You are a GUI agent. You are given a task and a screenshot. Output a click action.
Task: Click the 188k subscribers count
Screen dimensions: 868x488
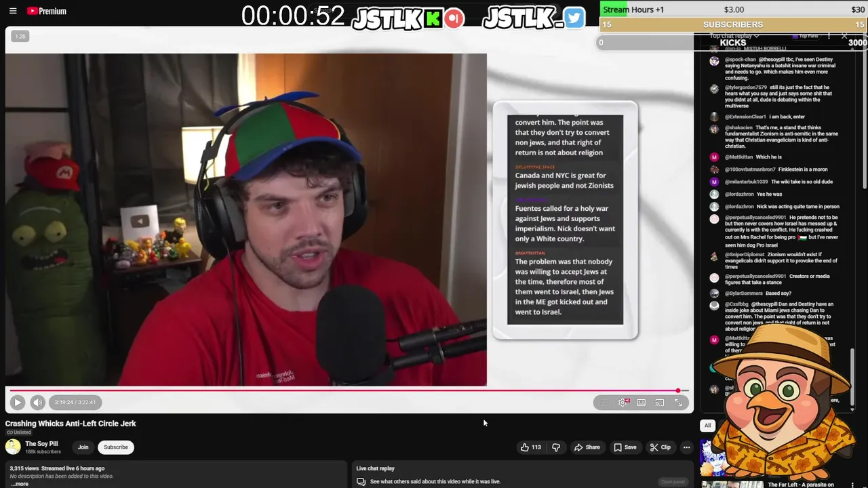[43, 451]
